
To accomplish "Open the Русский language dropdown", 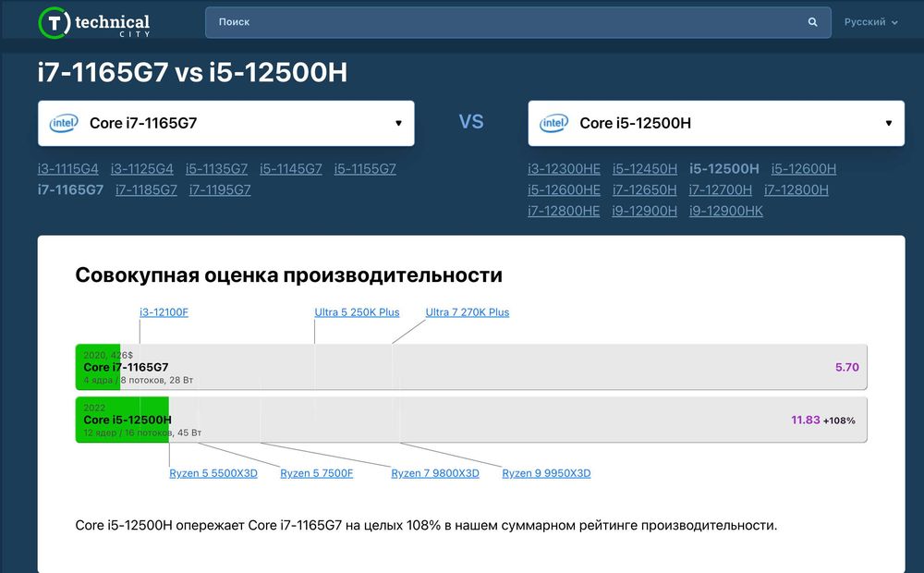I will [x=871, y=22].
